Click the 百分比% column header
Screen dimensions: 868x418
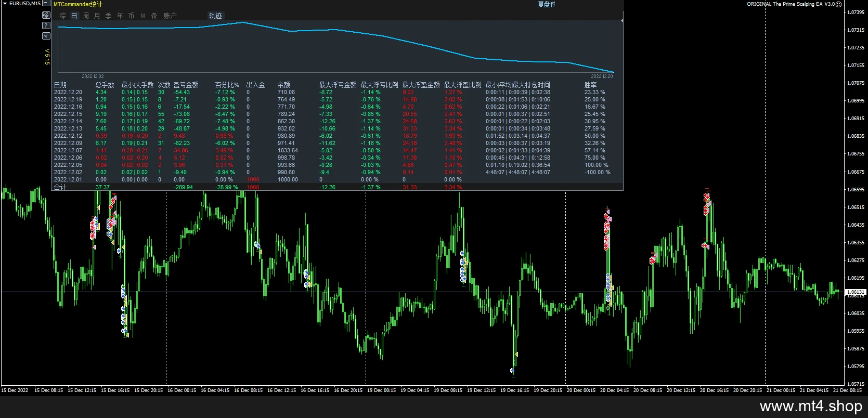coord(227,85)
